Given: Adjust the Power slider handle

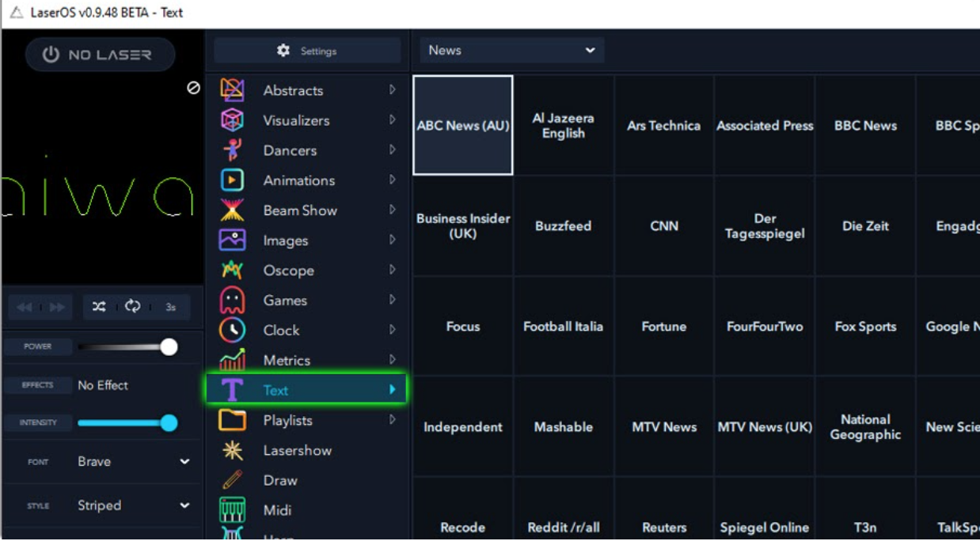Looking at the screenshot, I should tap(169, 346).
